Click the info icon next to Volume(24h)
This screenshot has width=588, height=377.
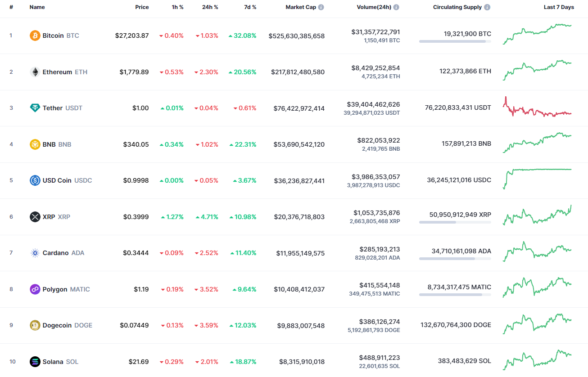tap(396, 7)
